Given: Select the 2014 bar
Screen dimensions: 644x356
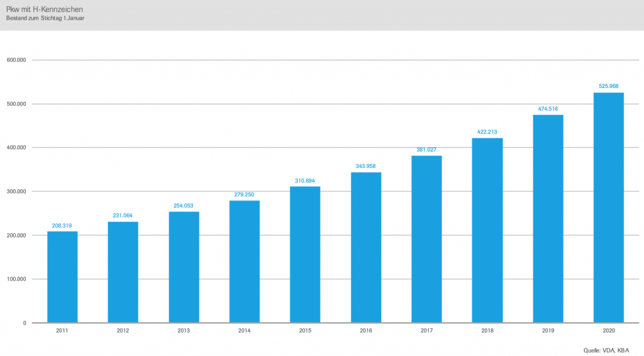Looking at the screenshot, I should (x=245, y=262).
